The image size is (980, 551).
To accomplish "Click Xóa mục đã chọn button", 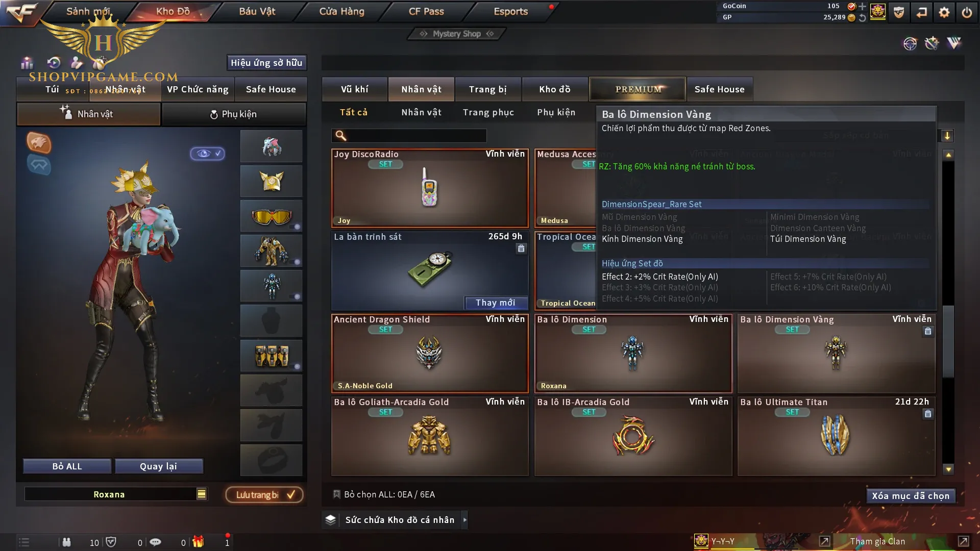I will tap(911, 496).
